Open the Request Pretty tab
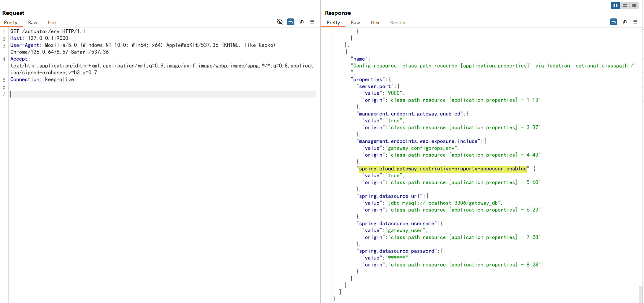The height and width of the screenshot is (303, 644). click(11, 22)
